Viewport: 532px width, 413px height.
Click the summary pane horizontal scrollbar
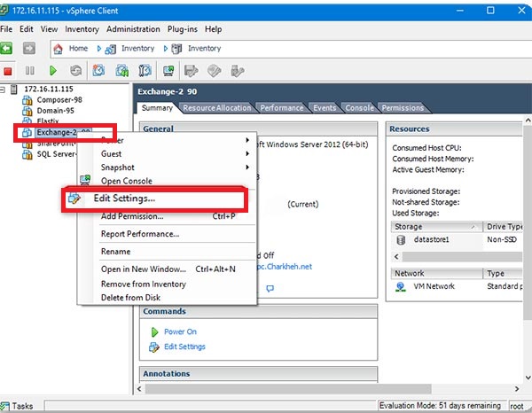coord(288,388)
